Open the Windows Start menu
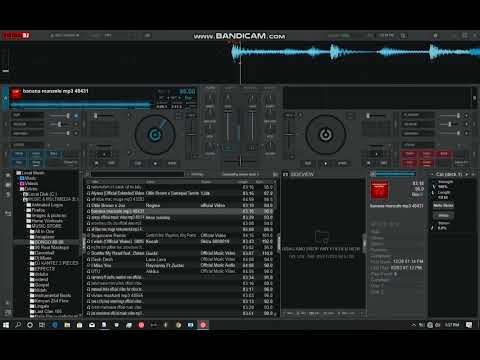The image size is (480, 360). click(x=6, y=325)
